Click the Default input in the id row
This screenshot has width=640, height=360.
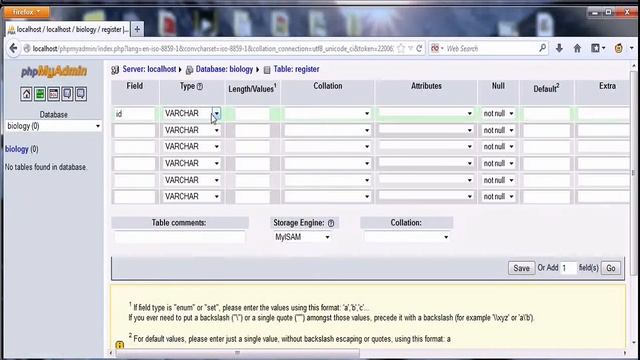click(x=546, y=113)
